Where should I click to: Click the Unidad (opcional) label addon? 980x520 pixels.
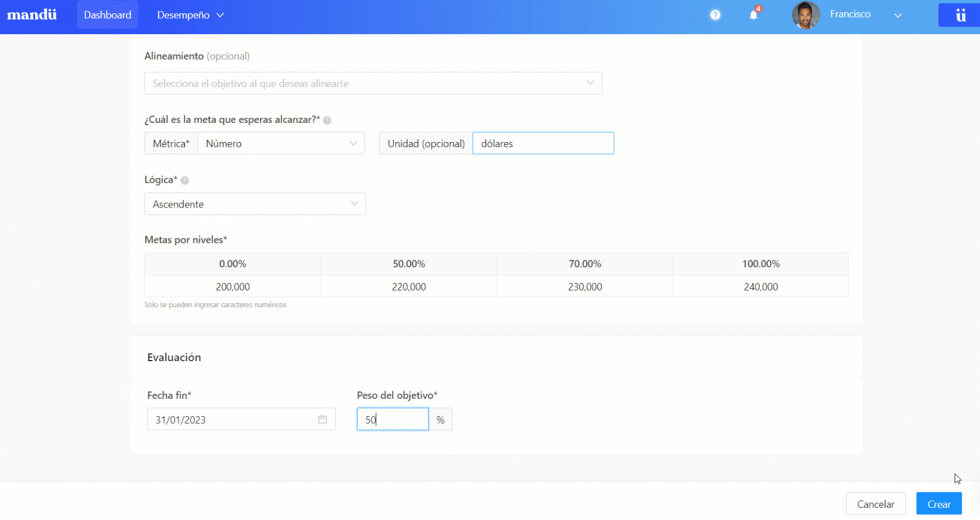(x=426, y=143)
